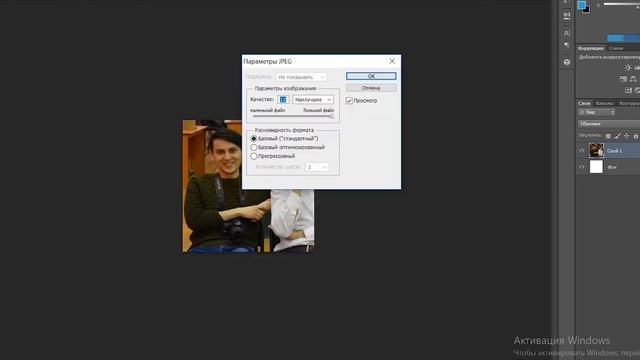Click Color Balance scales adjustment icon
Viewport: 640px width, 360px height.
click(633, 79)
